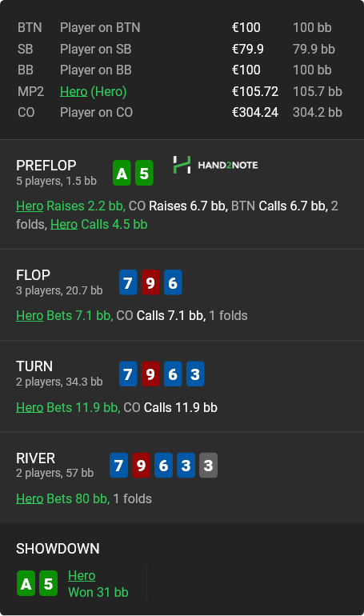Click Hero link in flop bet action
Viewport: 364px width, 616px height.
point(30,315)
